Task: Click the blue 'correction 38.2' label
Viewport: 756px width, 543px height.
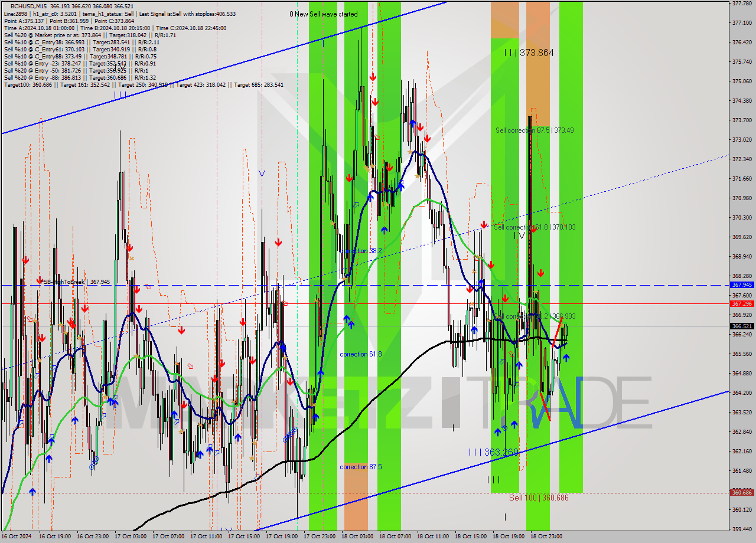Action: coord(360,251)
